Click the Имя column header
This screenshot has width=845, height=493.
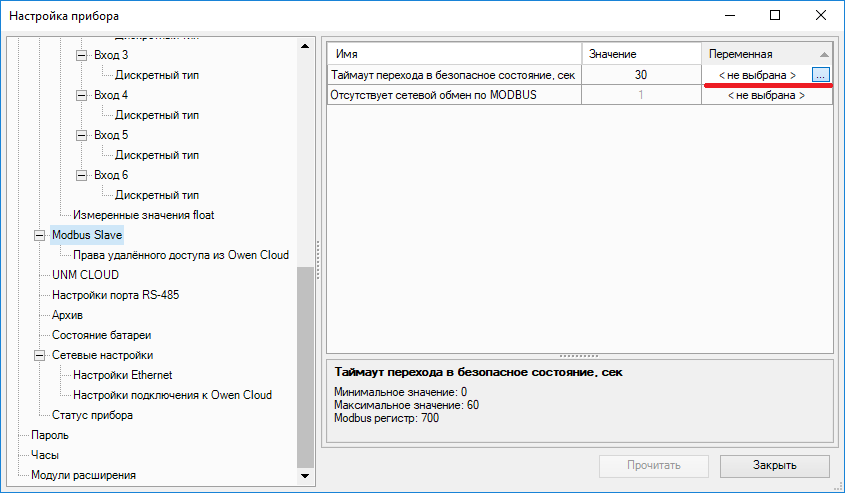(455, 53)
